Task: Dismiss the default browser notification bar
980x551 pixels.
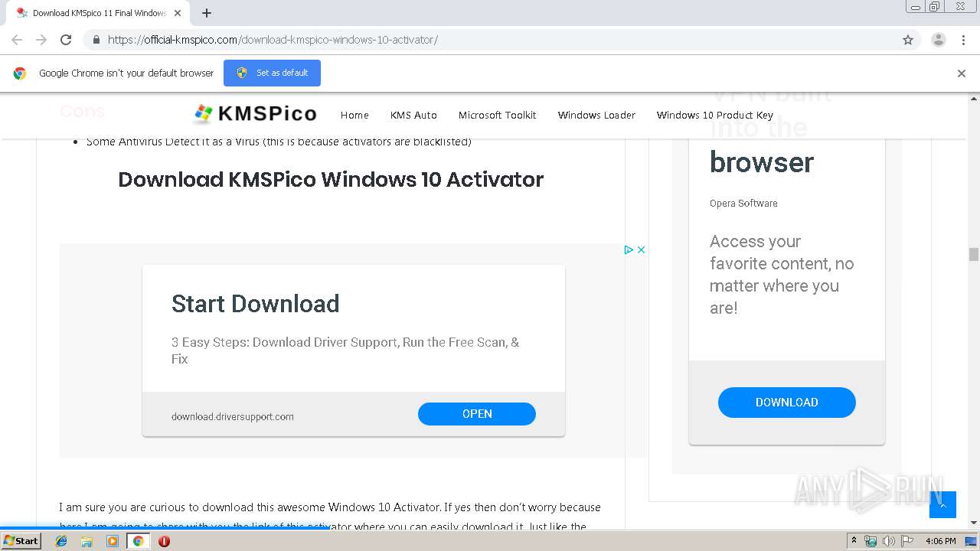Action: tap(962, 73)
